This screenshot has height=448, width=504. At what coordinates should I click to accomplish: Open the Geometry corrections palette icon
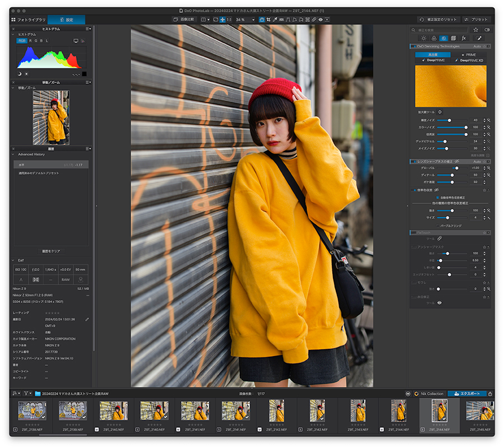tap(454, 38)
